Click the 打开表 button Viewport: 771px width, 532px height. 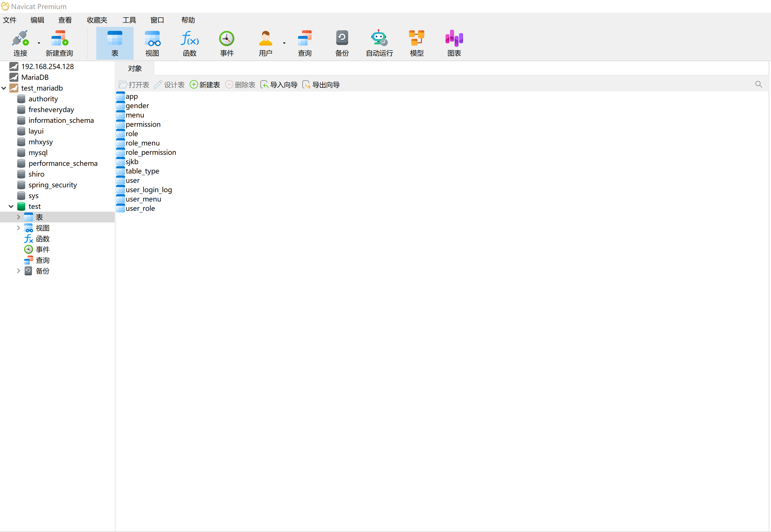134,85
